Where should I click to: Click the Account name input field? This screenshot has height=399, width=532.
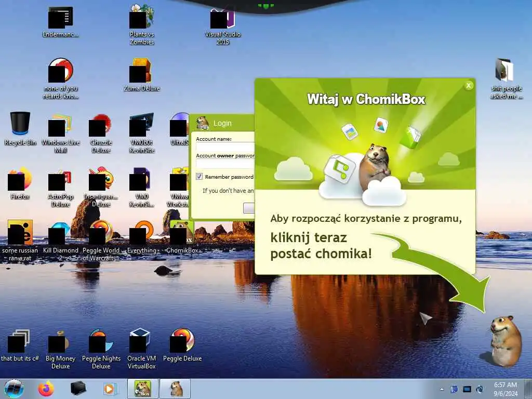click(x=225, y=147)
